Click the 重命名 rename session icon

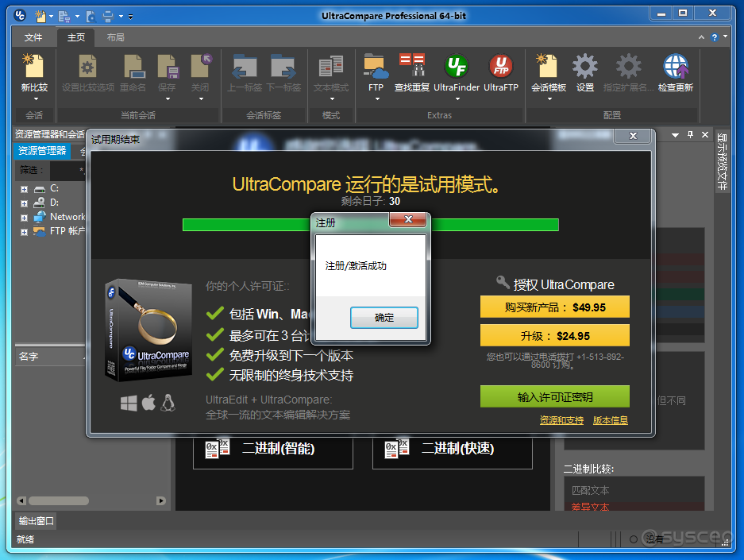point(133,66)
